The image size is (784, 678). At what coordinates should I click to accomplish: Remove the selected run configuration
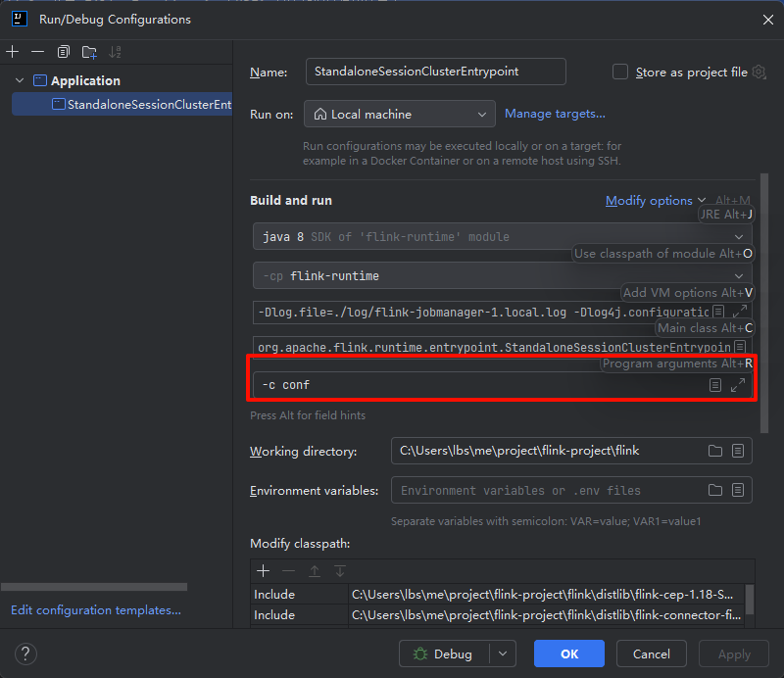(x=37, y=51)
